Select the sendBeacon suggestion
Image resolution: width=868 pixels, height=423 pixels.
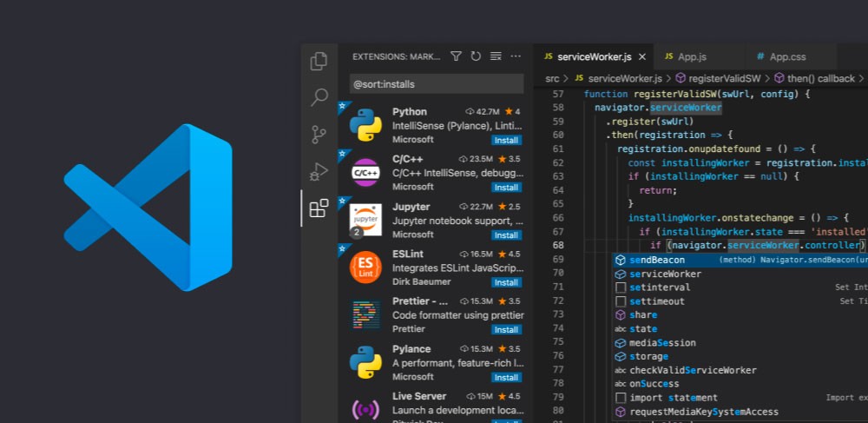(x=740, y=261)
